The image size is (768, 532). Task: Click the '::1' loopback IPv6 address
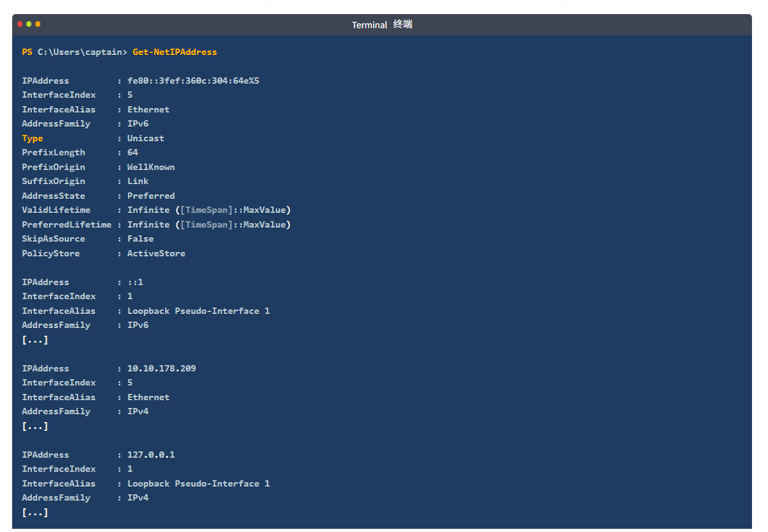click(135, 282)
